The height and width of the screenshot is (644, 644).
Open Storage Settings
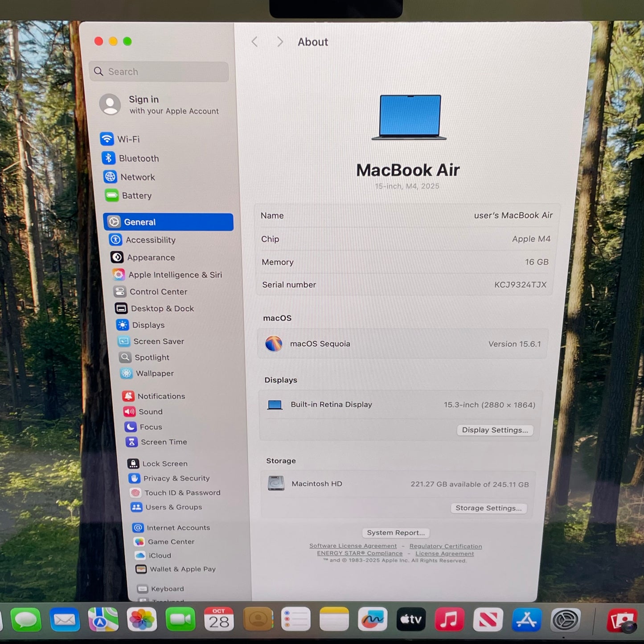pos(489,508)
